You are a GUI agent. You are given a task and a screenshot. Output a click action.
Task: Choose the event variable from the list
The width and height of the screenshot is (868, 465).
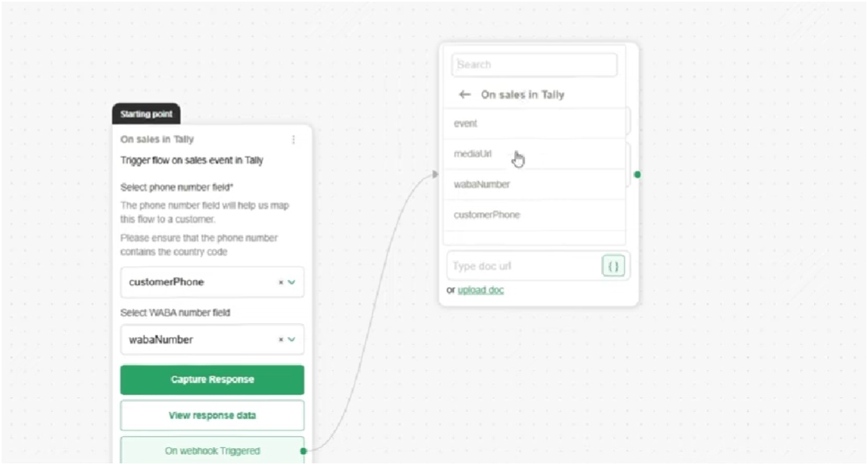point(535,123)
